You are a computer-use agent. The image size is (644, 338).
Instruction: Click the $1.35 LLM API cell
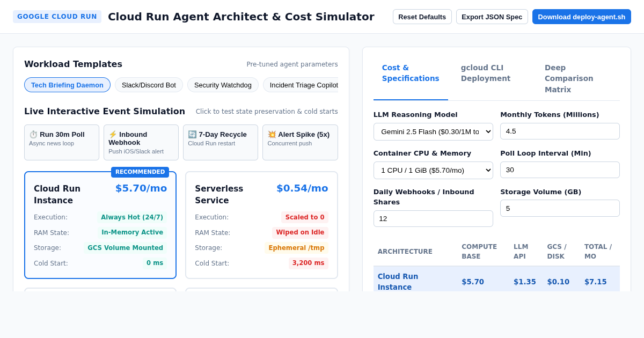(x=524, y=282)
